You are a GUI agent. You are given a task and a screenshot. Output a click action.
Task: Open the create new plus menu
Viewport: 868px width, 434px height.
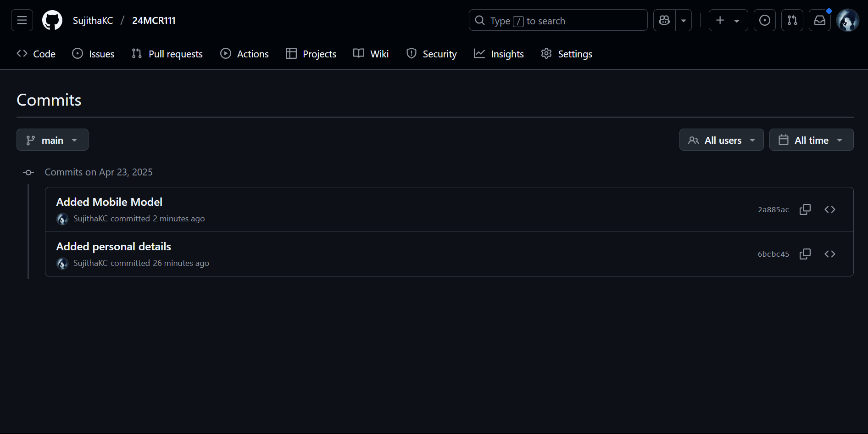click(729, 20)
